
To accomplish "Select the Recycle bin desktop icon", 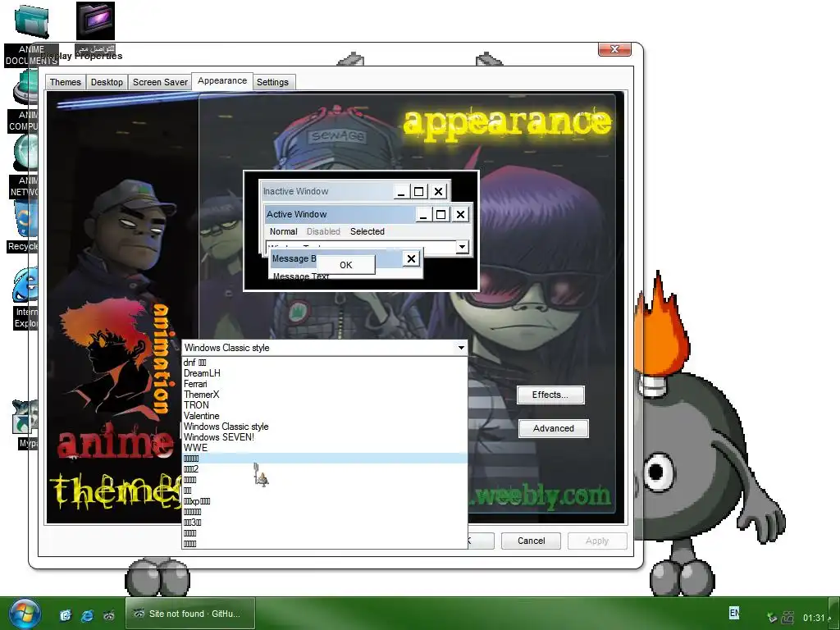I will click(25, 218).
